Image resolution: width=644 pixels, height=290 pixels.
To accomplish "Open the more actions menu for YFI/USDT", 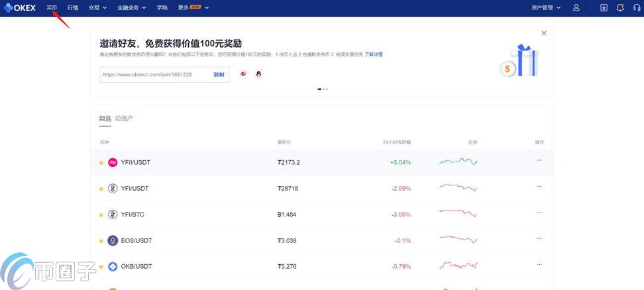I will coord(539,187).
